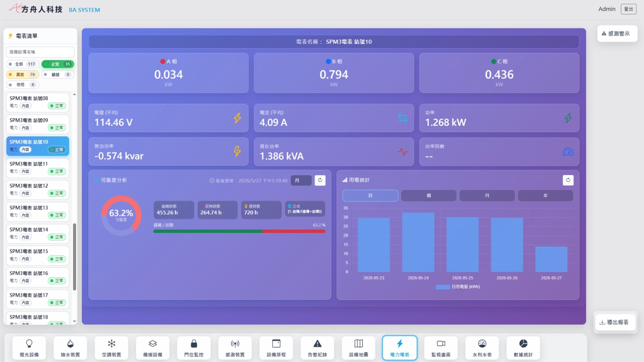The image size is (644, 362).
Task: Refresh the 可靠度分析 panel
Action: point(320,180)
